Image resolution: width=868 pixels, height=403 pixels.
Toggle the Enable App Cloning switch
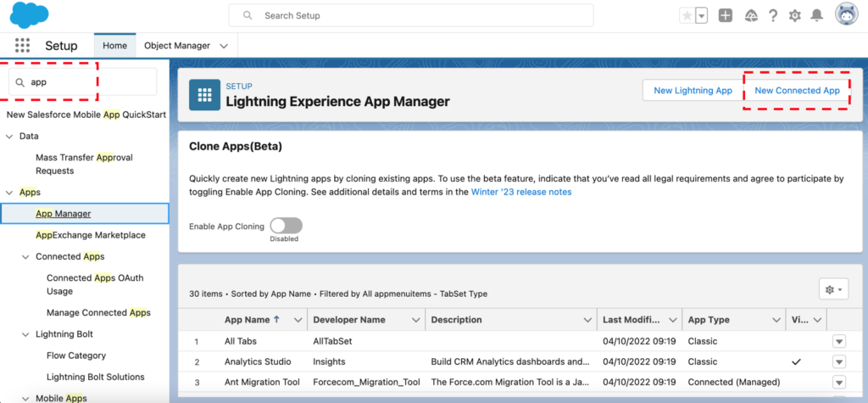(287, 226)
